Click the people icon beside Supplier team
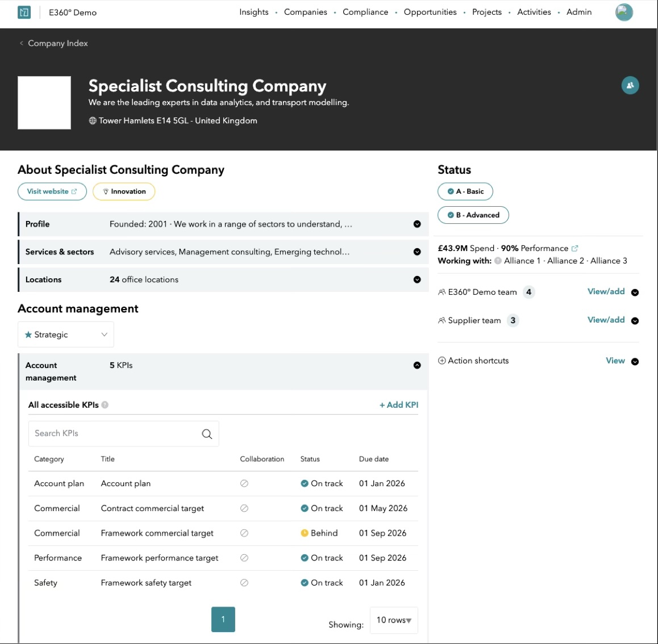This screenshot has height=644, width=658. pyautogui.click(x=442, y=321)
